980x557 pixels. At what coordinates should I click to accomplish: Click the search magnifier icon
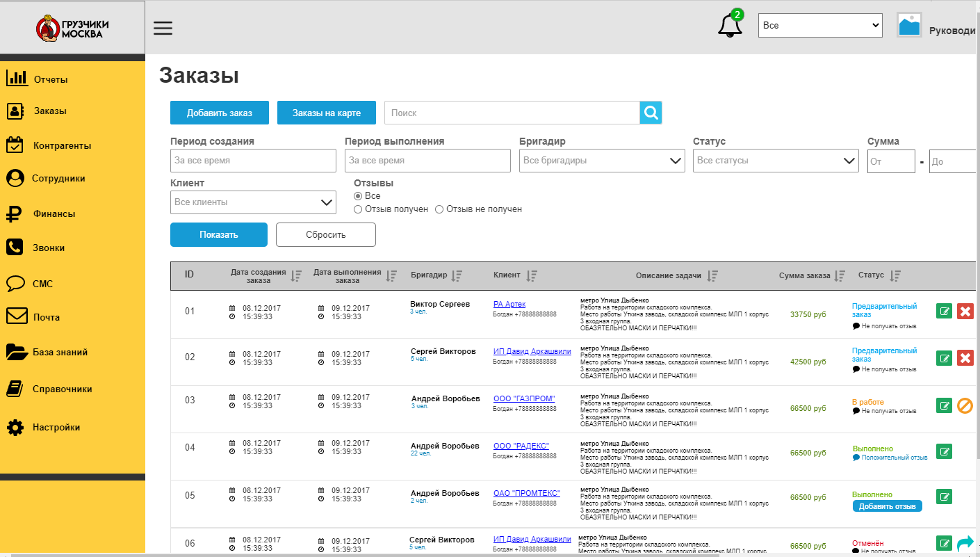651,113
